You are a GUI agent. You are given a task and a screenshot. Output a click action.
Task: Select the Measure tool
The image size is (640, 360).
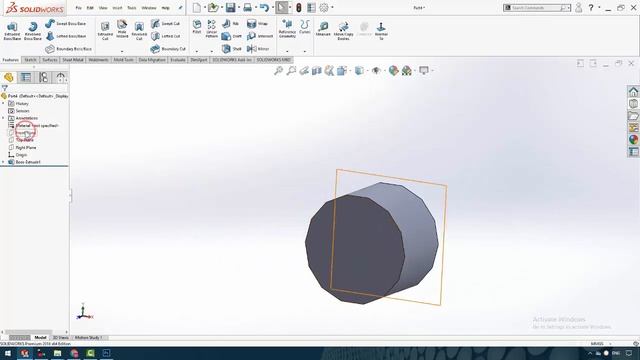(x=323, y=29)
